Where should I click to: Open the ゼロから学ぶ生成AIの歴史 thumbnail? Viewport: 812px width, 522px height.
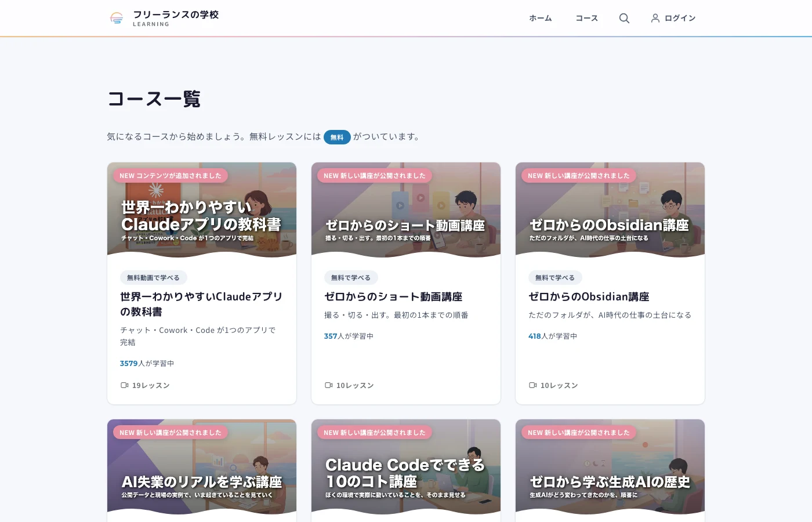pos(610,466)
